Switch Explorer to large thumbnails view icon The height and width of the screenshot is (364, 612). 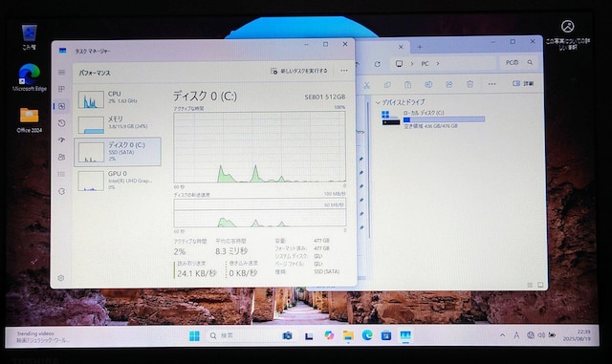pyautogui.click(x=540, y=286)
